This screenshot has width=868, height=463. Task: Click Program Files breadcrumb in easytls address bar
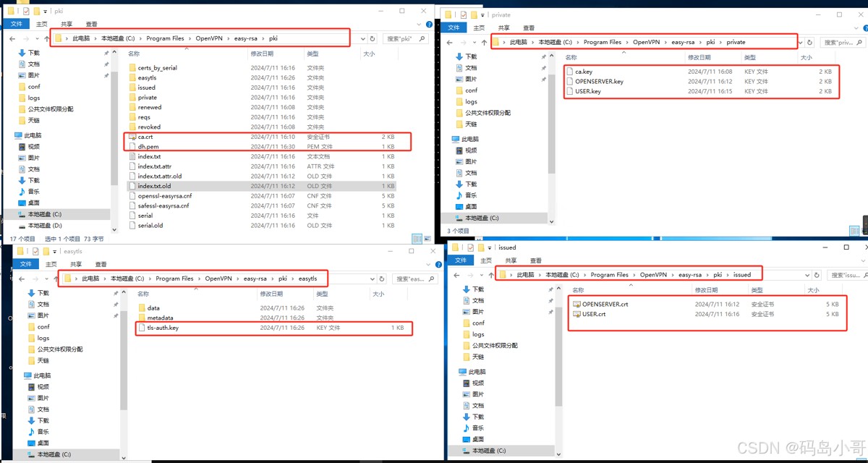tap(174, 279)
